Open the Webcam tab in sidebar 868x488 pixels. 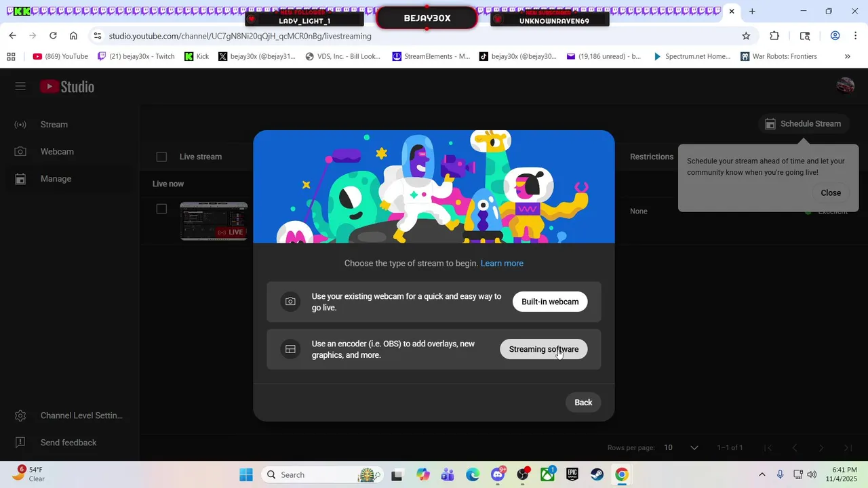(57, 152)
